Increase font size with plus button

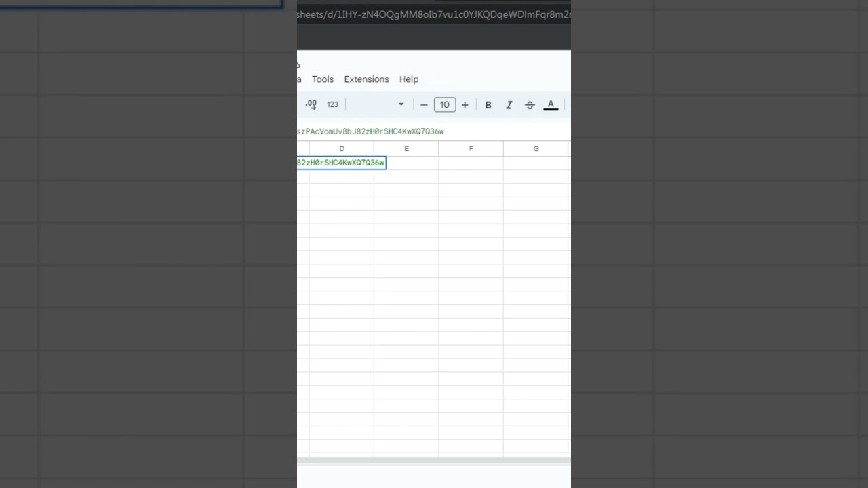coord(465,105)
